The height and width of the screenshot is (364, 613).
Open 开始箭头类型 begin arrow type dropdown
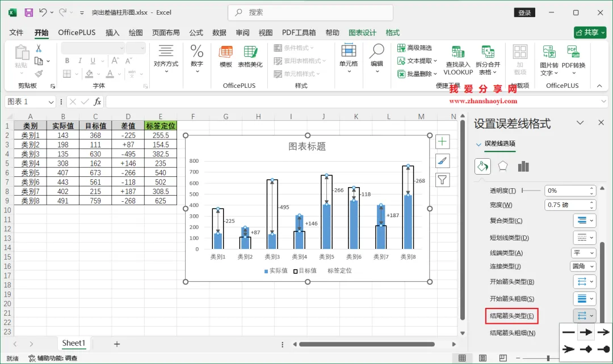(x=585, y=282)
